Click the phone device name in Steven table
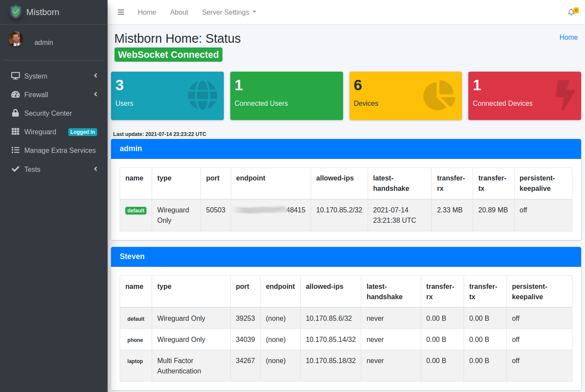The image size is (585, 392). (135, 340)
